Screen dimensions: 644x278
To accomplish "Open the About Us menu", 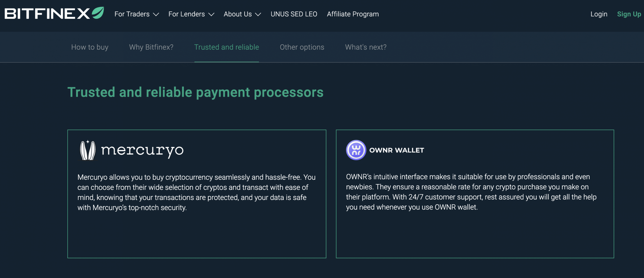I will tap(242, 14).
